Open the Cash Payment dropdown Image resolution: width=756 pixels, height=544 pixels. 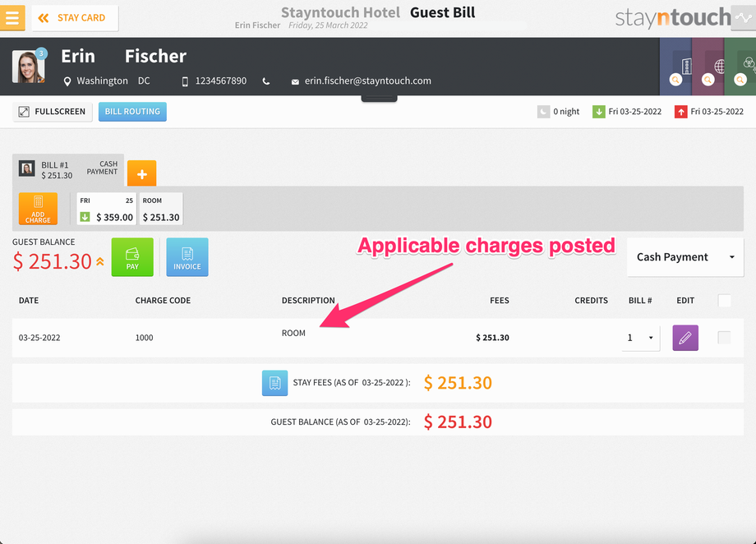(685, 257)
